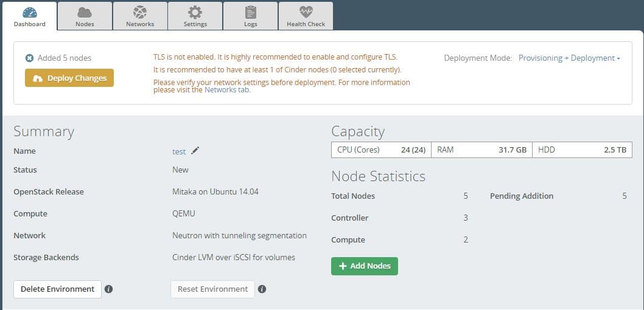Click pencil icon to rename environment
The width and height of the screenshot is (644, 310).
click(x=195, y=151)
